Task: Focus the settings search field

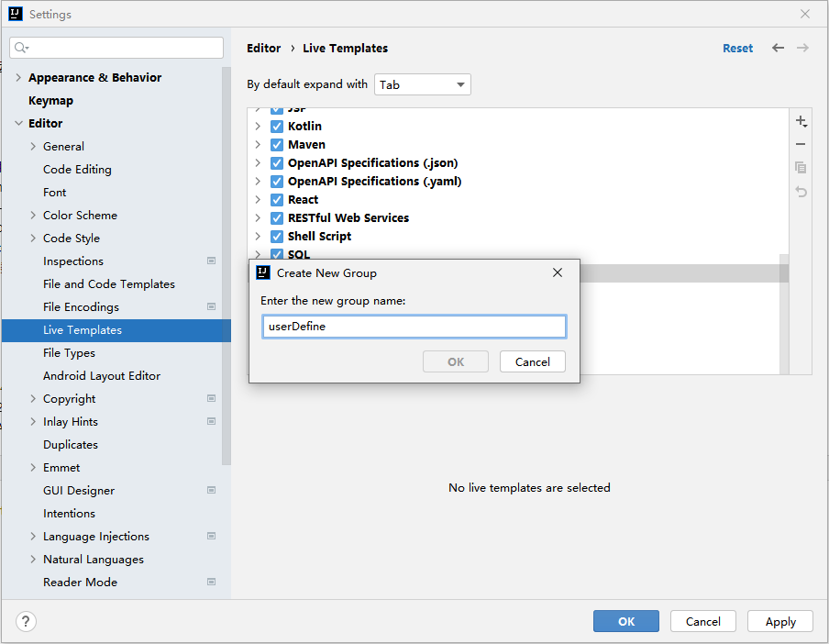Action: (116, 48)
